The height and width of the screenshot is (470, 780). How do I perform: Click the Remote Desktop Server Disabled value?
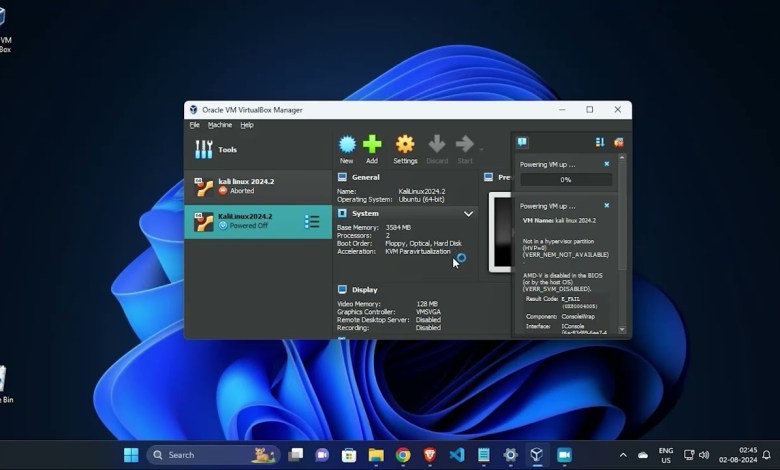pyautogui.click(x=428, y=319)
